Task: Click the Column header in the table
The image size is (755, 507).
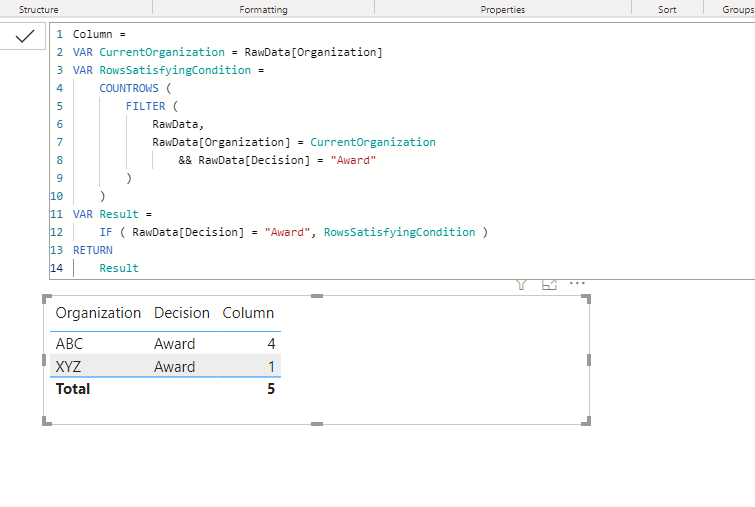Action: click(x=248, y=313)
